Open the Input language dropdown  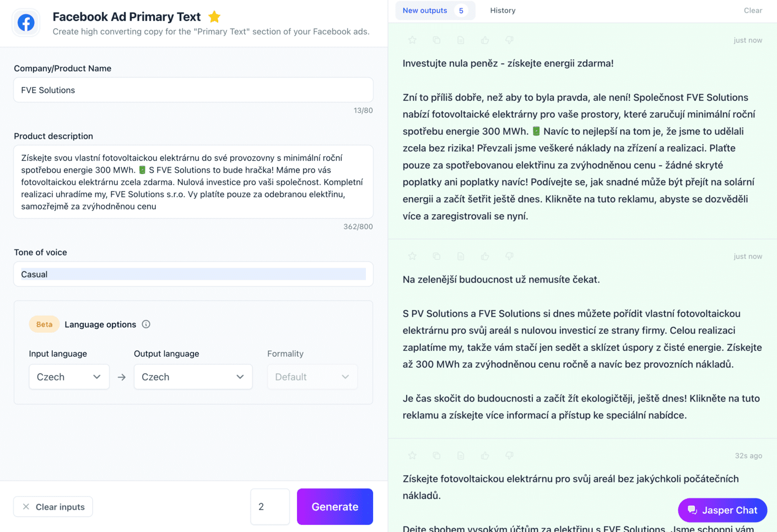click(x=69, y=377)
